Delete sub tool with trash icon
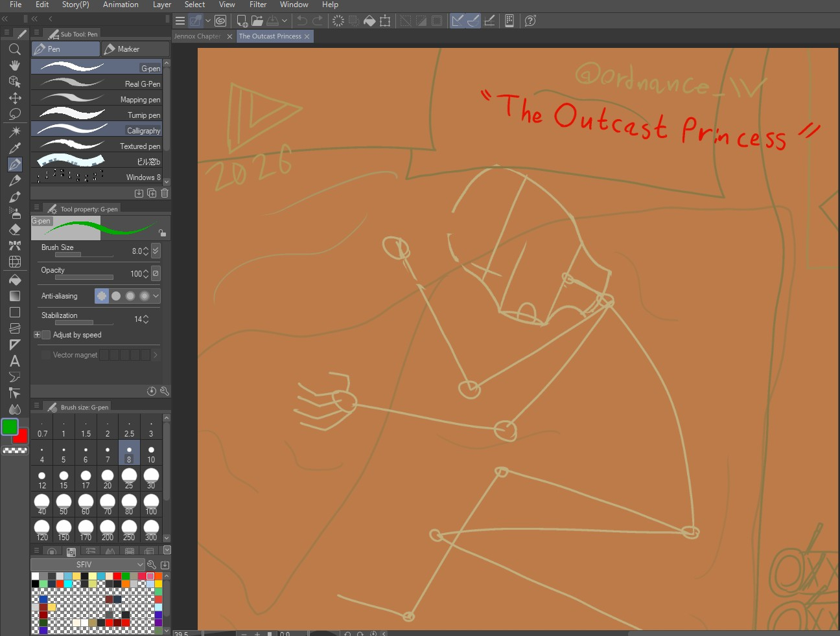Viewport: 840px width, 636px height. pyautogui.click(x=165, y=193)
